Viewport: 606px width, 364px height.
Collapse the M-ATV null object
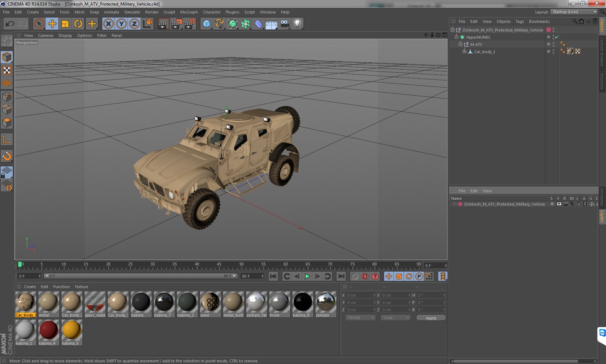click(461, 44)
